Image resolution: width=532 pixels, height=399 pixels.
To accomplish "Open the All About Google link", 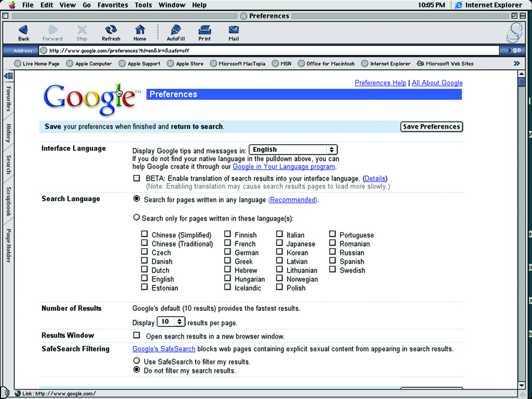I will (x=437, y=83).
